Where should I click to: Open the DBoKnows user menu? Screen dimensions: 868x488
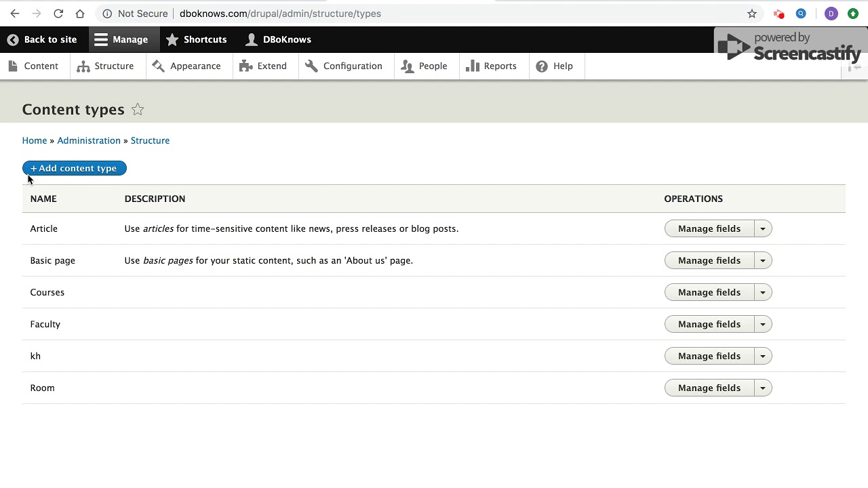click(278, 39)
